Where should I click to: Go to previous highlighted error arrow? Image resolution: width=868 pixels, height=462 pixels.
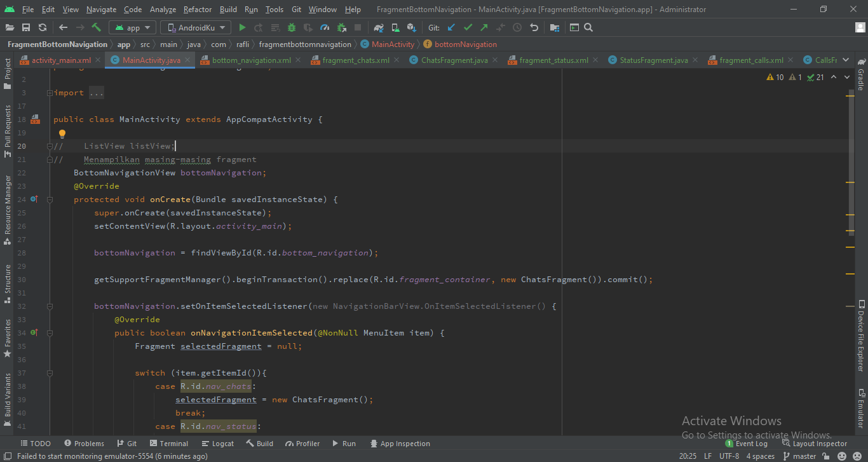click(x=835, y=77)
